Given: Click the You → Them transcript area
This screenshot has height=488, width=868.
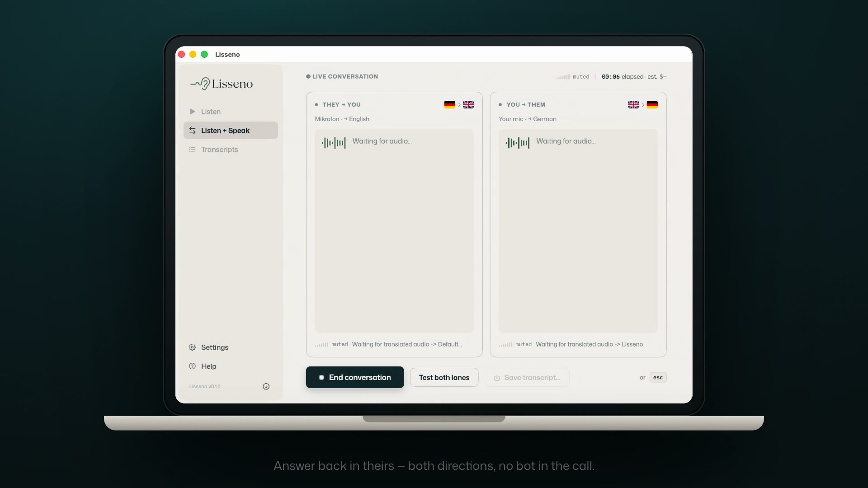Looking at the screenshot, I should pyautogui.click(x=578, y=231).
